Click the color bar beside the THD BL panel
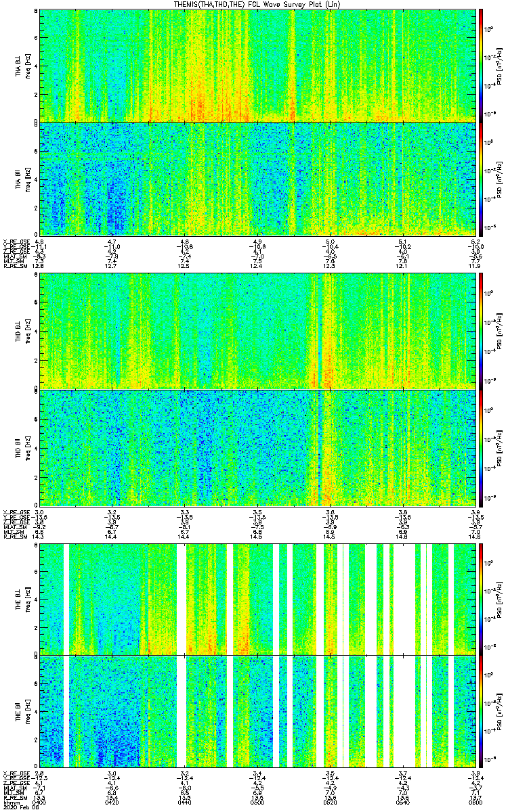This screenshot has width=508, height=812. (x=481, y=331)
